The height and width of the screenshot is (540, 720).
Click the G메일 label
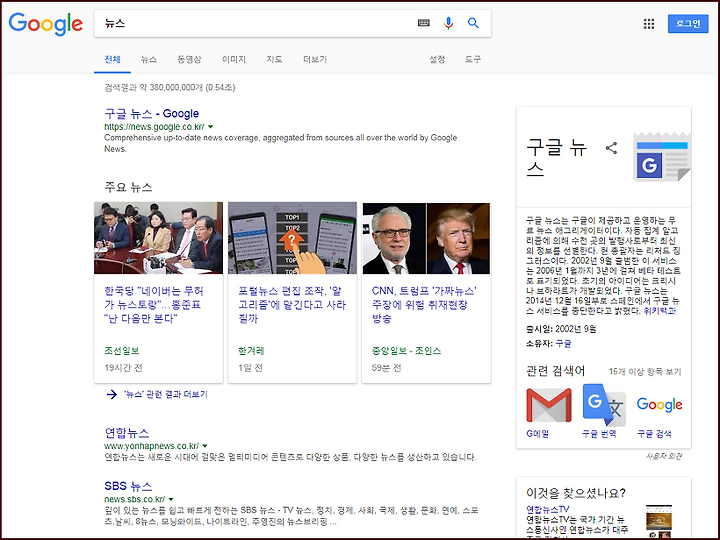tap(538, 433)
